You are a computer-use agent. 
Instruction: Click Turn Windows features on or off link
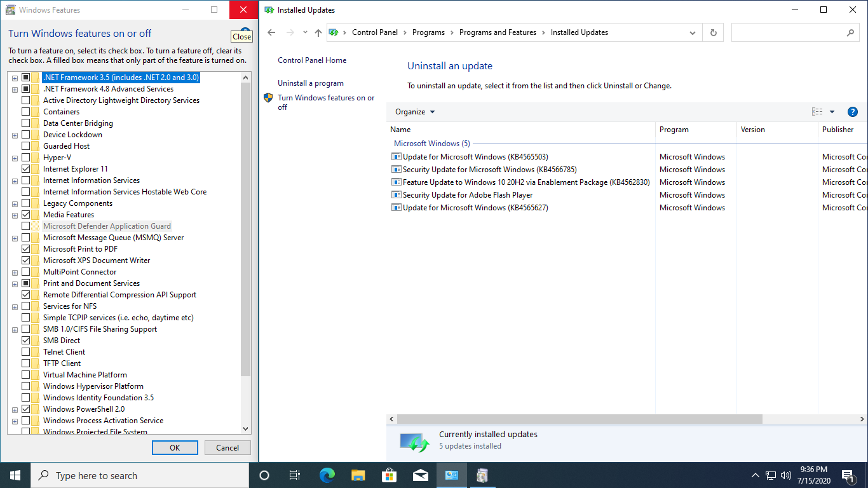pyautogui.click(x=326, y=102)
